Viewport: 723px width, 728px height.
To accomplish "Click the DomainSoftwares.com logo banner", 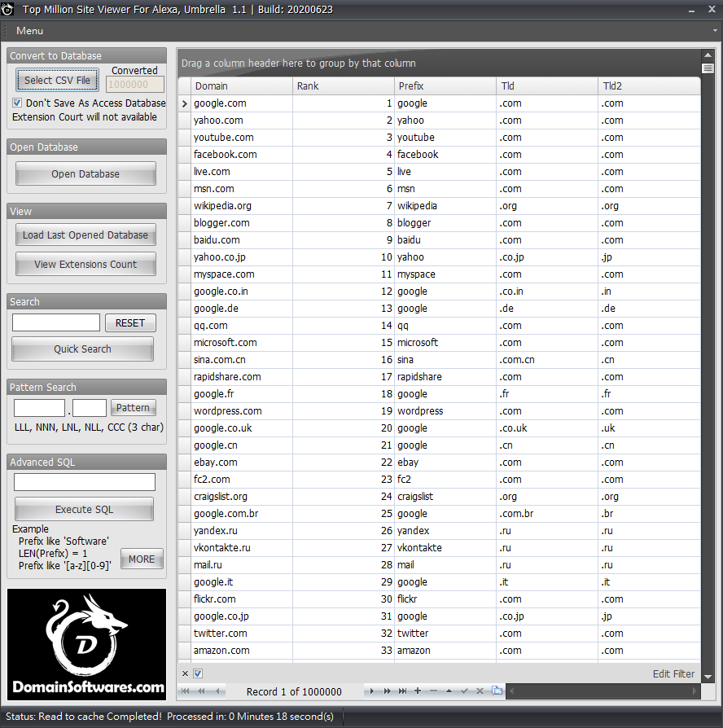I will coord(87,644).
